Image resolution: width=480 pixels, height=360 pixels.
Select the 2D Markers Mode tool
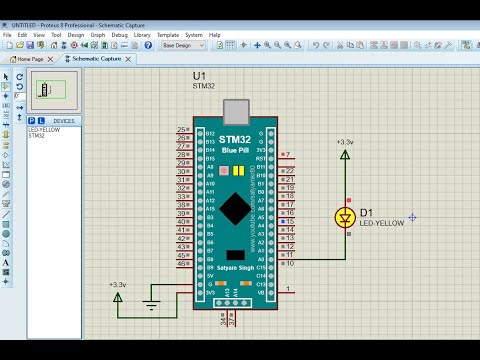point(6,282)
